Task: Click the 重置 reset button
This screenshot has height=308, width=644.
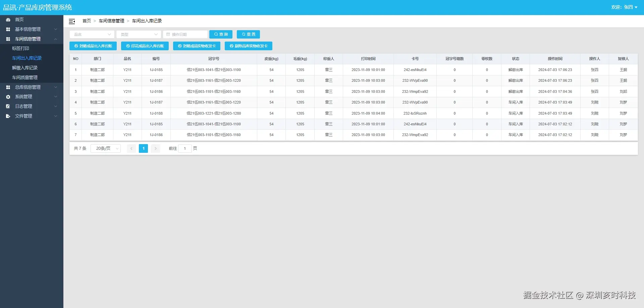Action: point(248,35)
